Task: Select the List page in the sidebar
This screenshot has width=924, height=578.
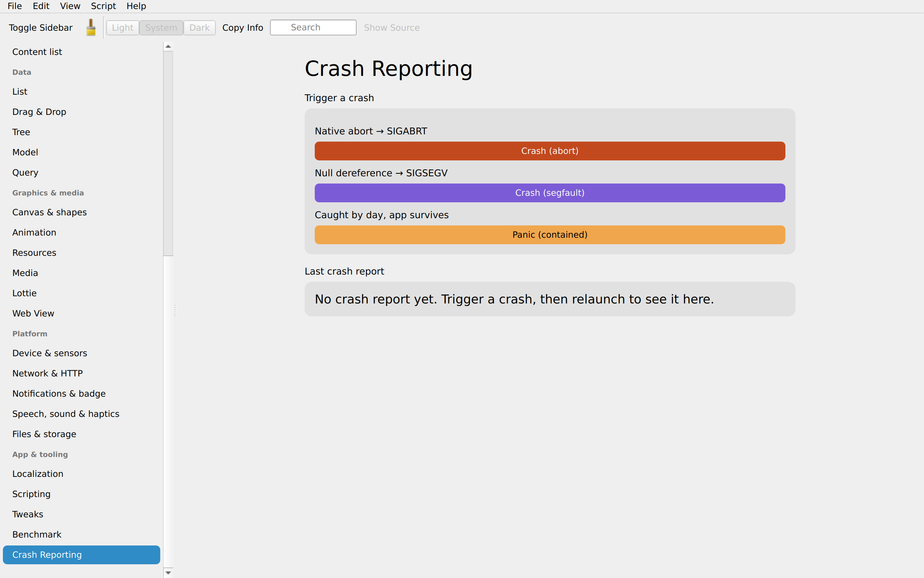Action: [x=81, y=92]
